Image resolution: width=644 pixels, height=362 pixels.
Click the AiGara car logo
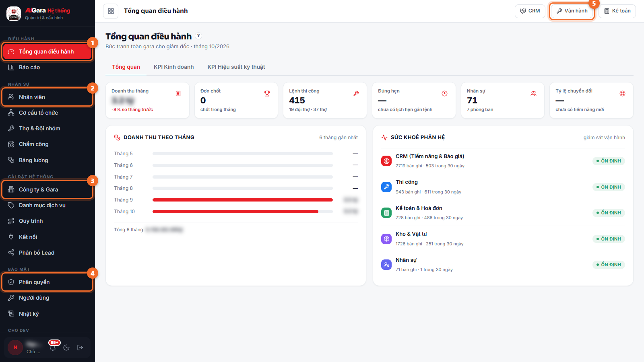(14, 14)
